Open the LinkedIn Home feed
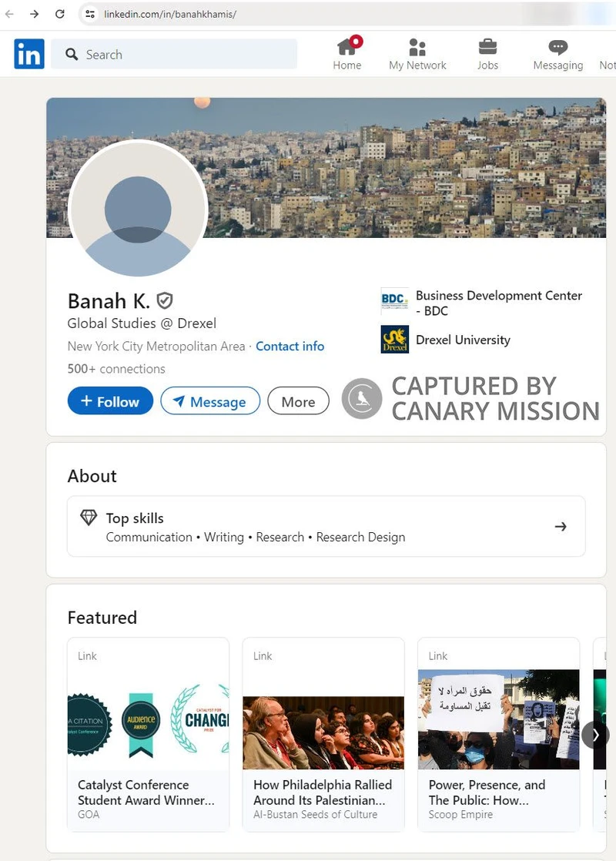Screen dimensions: 616x861 tap(346, 52)
